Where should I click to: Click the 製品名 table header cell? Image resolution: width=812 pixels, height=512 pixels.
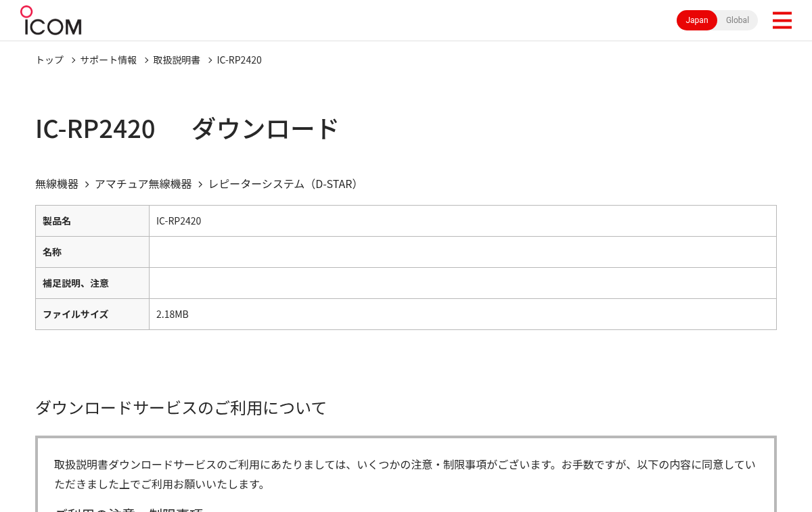pos(92,221)
